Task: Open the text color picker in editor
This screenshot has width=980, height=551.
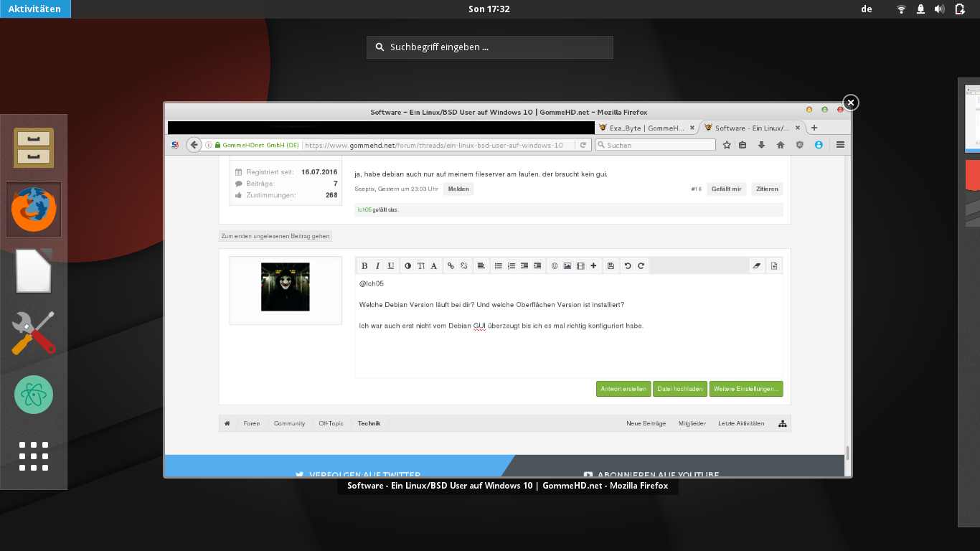Action: tap(408, 266)
